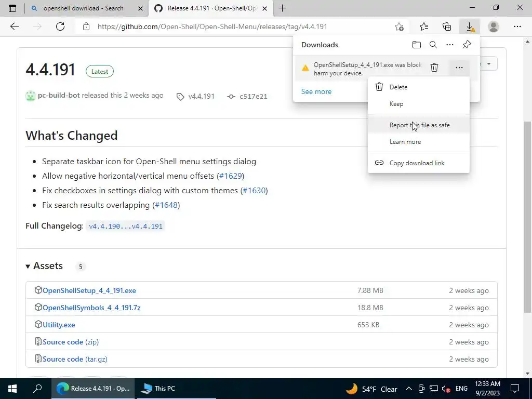Open Edge Settings and more menu
This screenshot has width=532, height=399.
[517, 26]
